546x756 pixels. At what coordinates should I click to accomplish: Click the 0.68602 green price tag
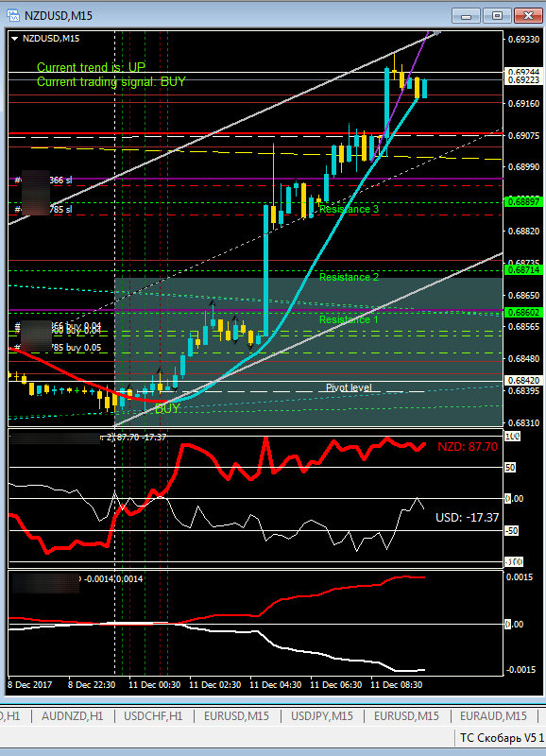coord(522,313)
